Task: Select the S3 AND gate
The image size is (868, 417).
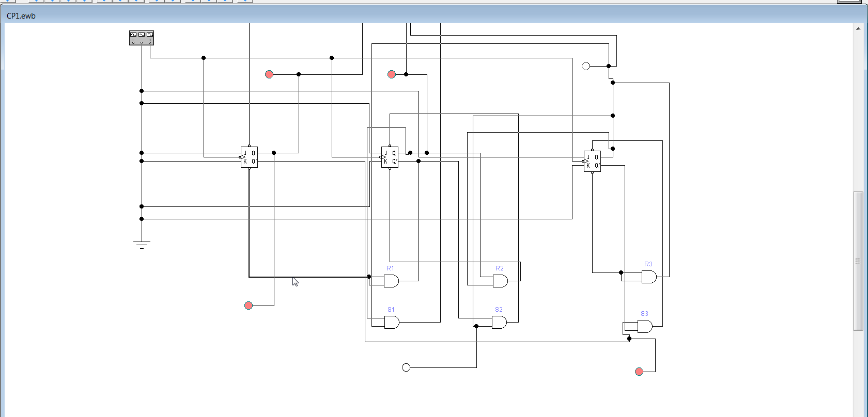Action: tap(645, 326)
